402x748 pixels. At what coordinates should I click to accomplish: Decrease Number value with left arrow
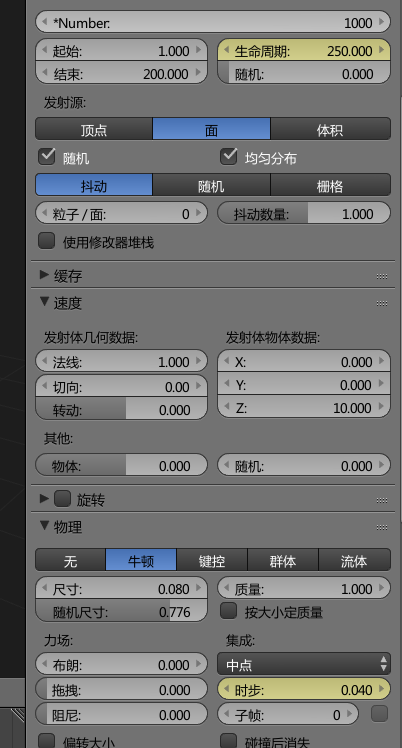pyautogui.click(x=45, y=22)
